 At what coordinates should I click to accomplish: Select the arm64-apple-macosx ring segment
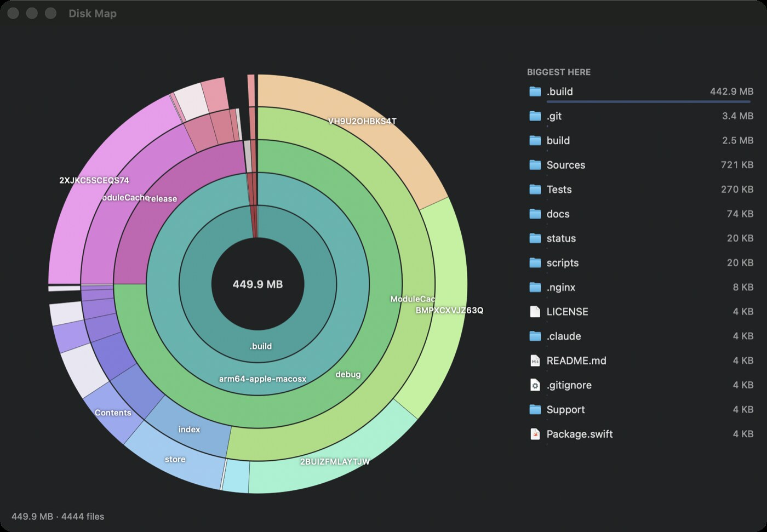262,379
